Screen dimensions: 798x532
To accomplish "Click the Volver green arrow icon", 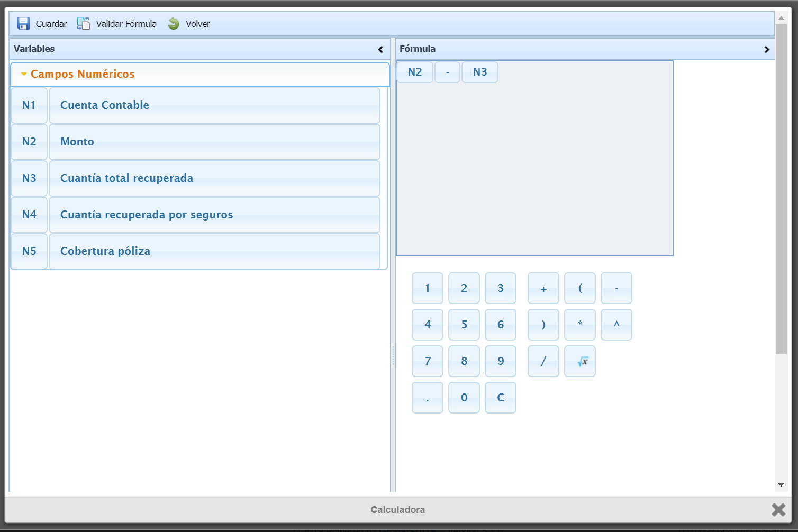I will click(174, 24).
